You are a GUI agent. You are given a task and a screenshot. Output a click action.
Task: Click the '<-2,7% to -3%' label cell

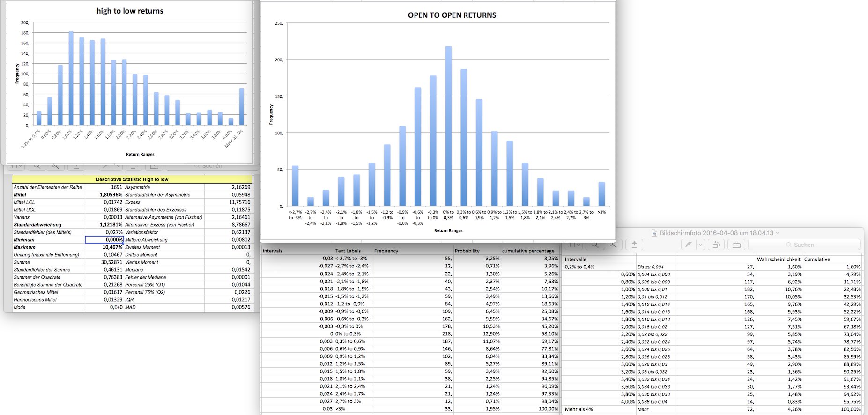(351, 259)
